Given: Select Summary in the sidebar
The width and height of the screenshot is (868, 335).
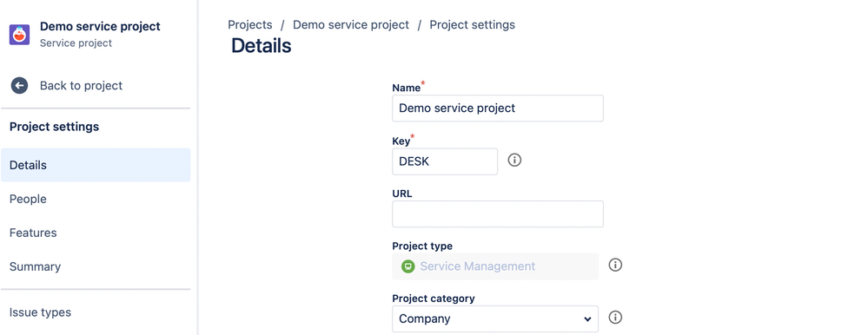Looking at the screenshot, I should pos(96,266).
